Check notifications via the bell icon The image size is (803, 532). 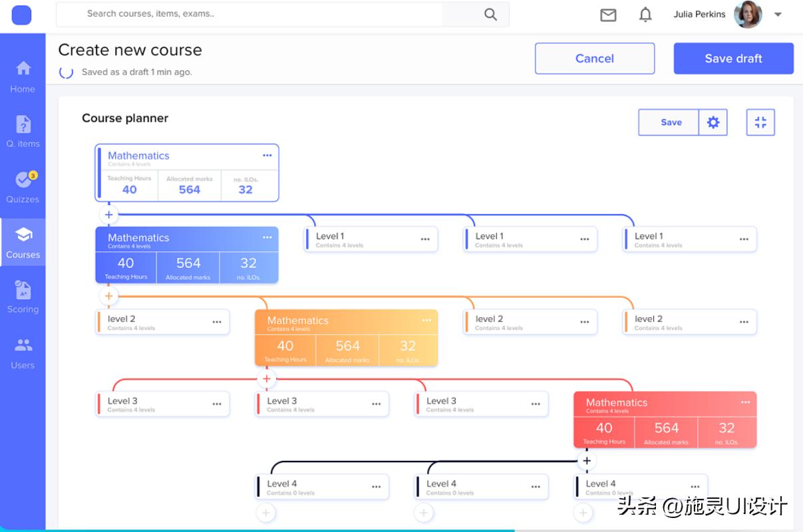(x=645, y=15)
